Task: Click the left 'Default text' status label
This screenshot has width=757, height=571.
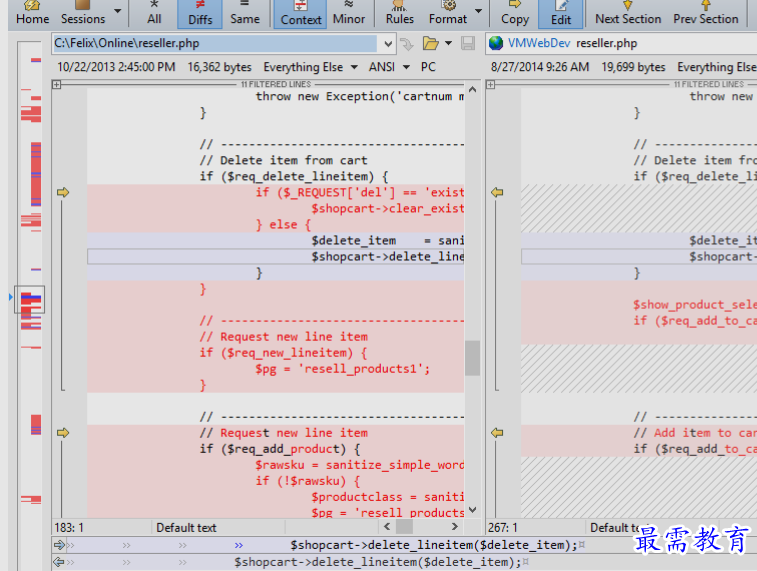Action: coord(186,528)
